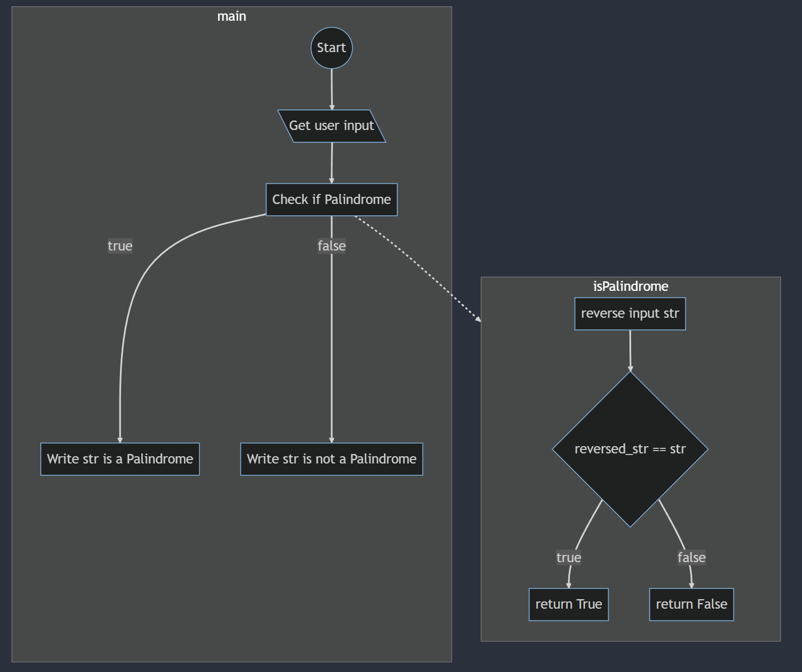Click the false label above return False
802x672 pixels.
pyautogui.click(x=691, y=557)
